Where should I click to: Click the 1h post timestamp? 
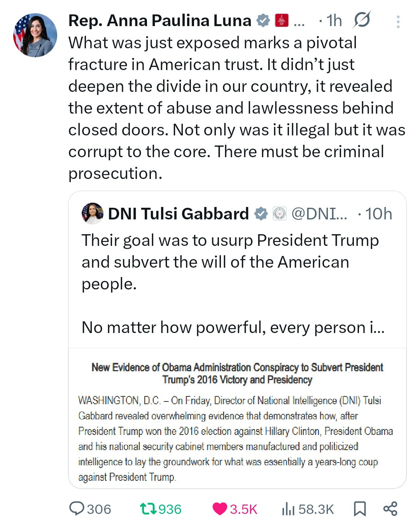(x=334, y=21)
